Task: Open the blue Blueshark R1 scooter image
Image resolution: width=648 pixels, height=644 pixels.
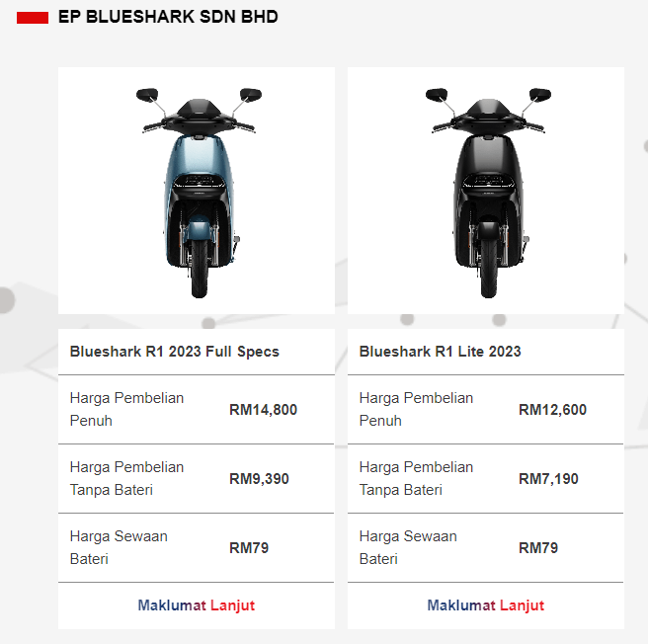Action: (197, 191)
